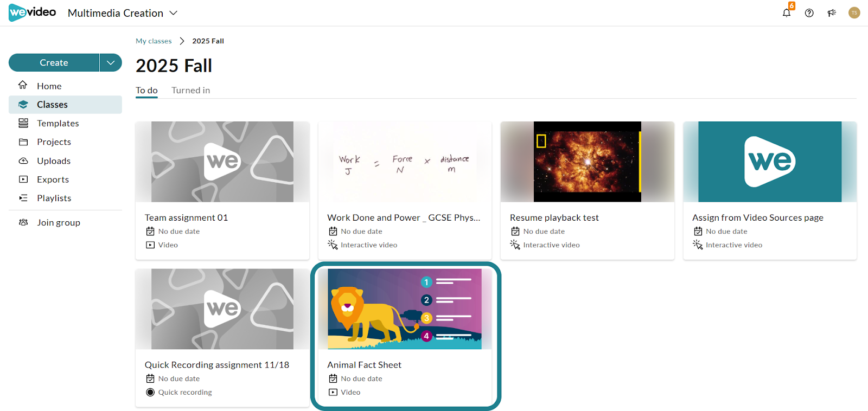Click the Templates layout icon

(x=23, y=123)
